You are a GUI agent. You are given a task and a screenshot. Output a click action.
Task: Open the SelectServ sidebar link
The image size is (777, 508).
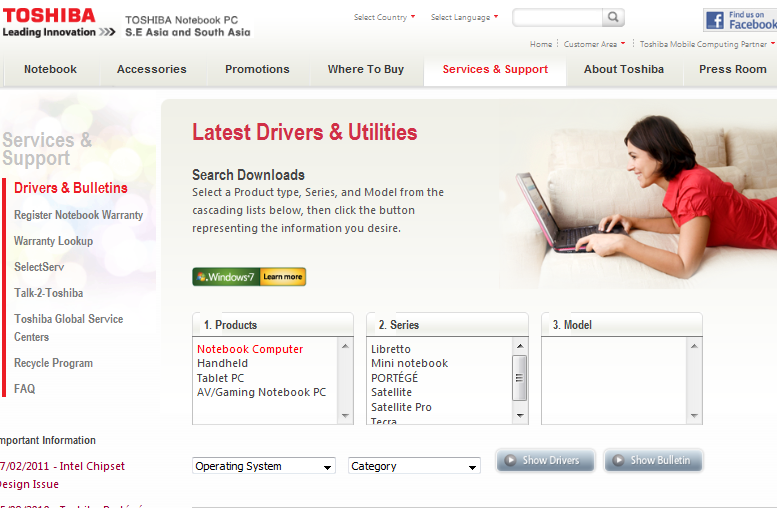click(x=39, y=267)
